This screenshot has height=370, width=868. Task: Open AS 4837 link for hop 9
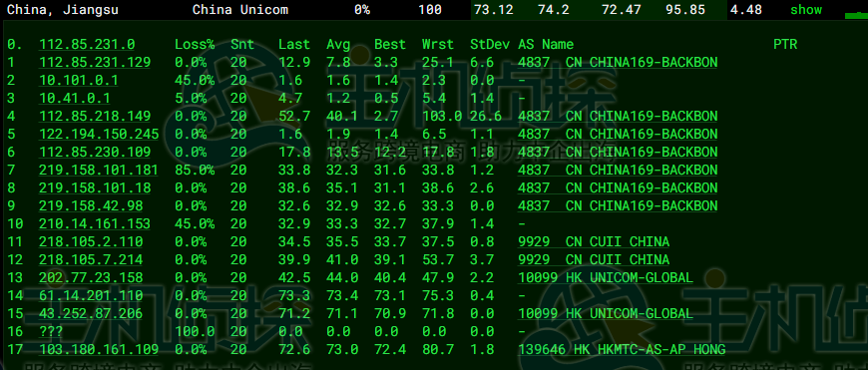[x=618, y=205]
